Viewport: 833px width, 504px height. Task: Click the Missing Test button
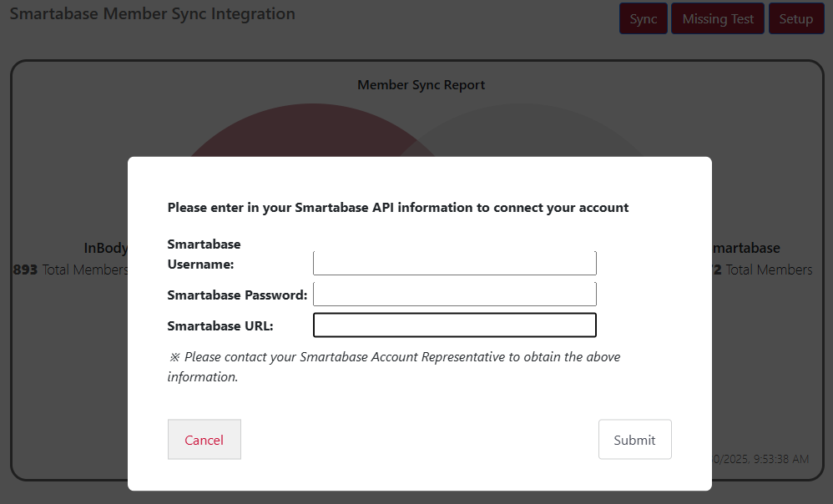718,18
